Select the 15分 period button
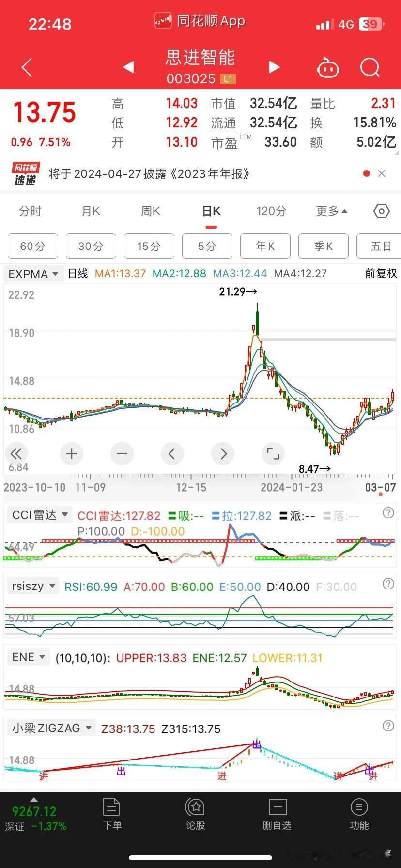 149,246
